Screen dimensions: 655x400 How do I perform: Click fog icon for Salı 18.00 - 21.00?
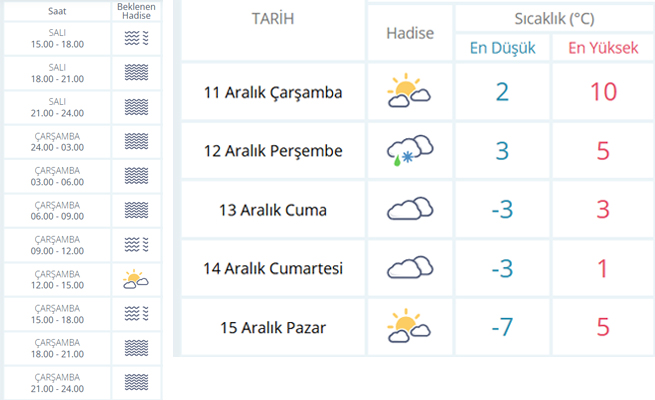(136, 73)
